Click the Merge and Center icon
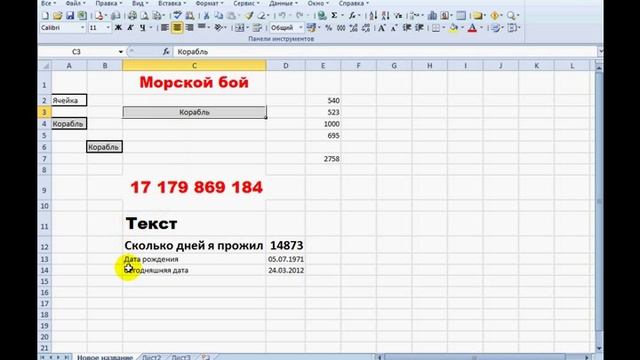This screenshot has height=360, width=640. [240, 28]
